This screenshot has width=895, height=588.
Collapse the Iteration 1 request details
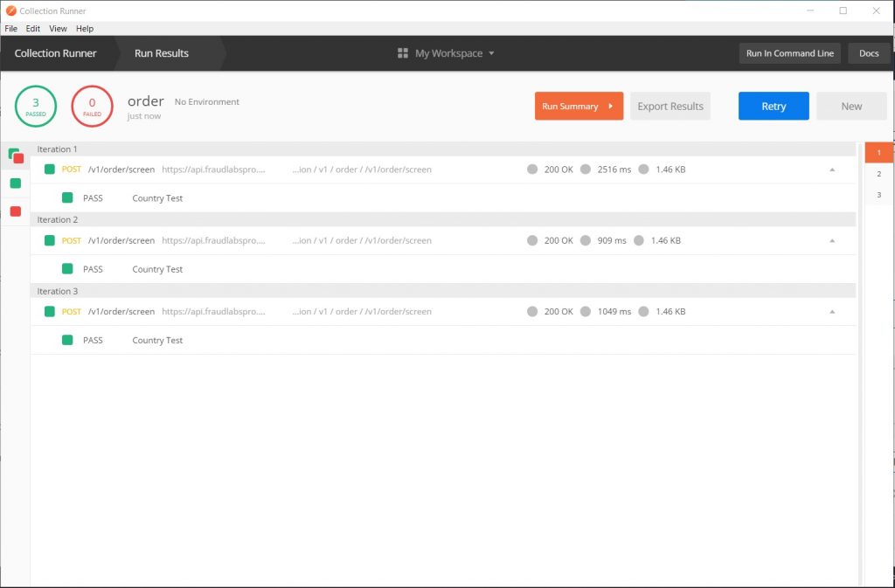(831, 169)
